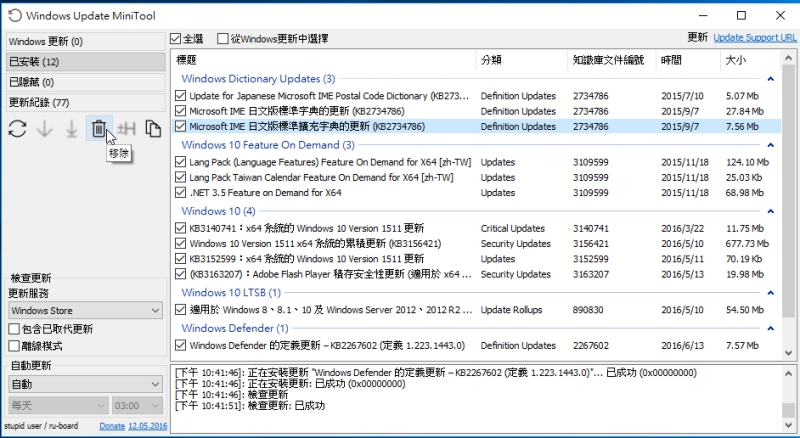Click Critical Updates classification cell

point(513,228)
